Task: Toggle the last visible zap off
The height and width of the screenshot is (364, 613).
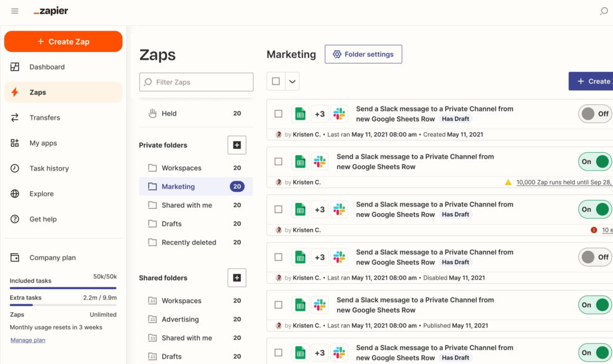Action: coord(596,353)
